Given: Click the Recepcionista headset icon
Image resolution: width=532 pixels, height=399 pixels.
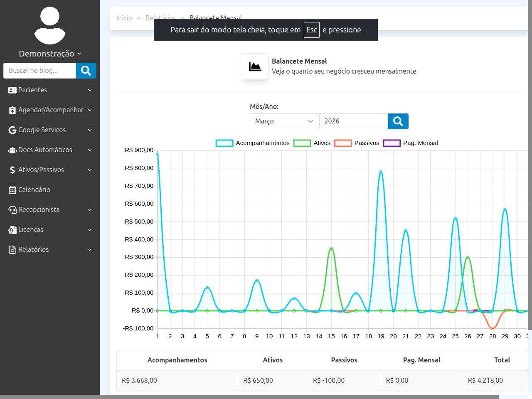Looking at the screenshot, I should 12,210.
